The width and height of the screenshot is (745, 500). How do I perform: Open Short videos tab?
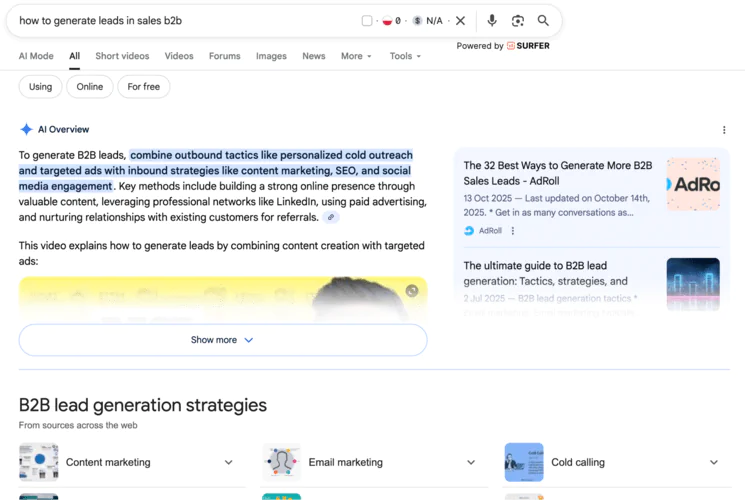[x=122, y=56]
